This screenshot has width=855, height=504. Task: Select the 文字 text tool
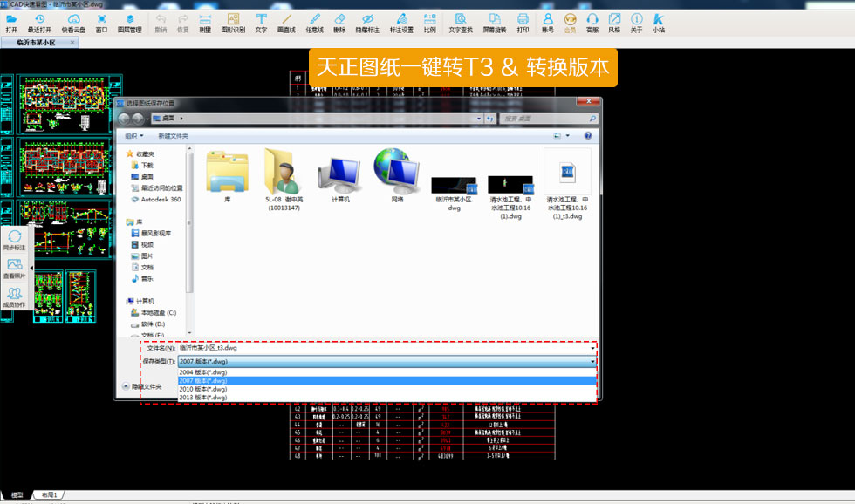click(261, 23)
